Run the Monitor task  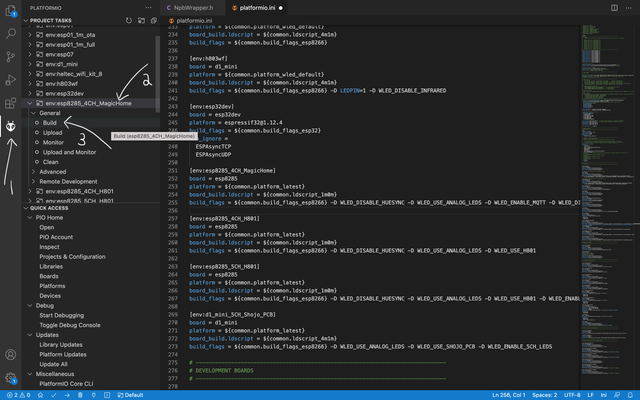pos(53,142)
